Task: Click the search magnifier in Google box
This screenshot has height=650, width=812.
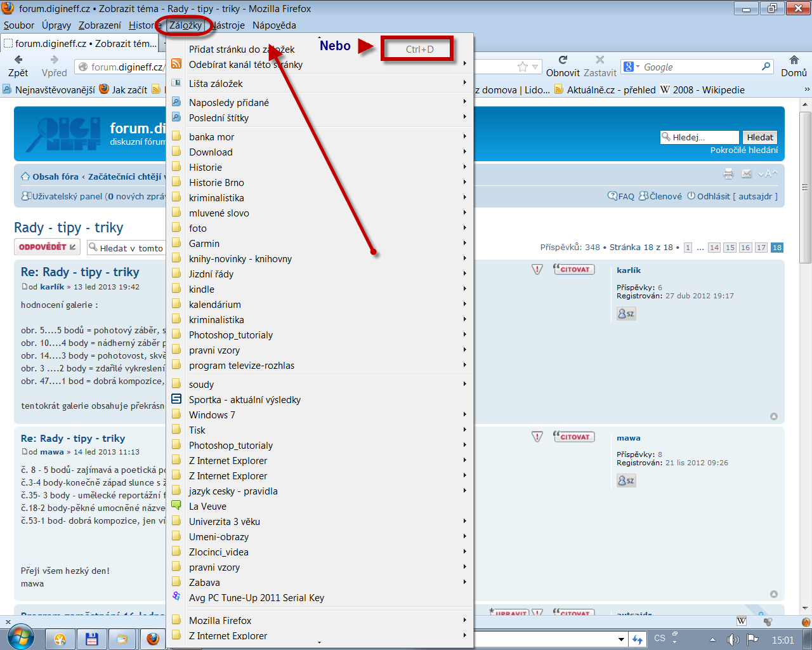Action: (766, 67)
